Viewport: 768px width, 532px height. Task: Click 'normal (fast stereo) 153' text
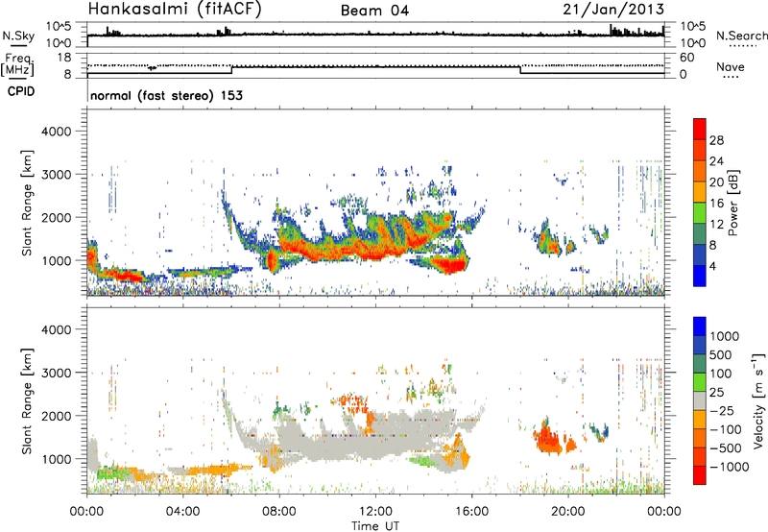click(166, 95)
